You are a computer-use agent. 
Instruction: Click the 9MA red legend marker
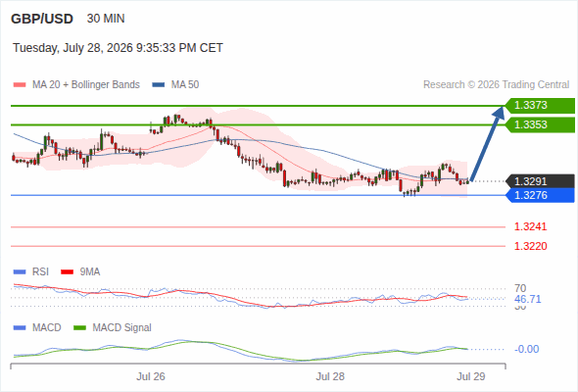coord(67,272)
